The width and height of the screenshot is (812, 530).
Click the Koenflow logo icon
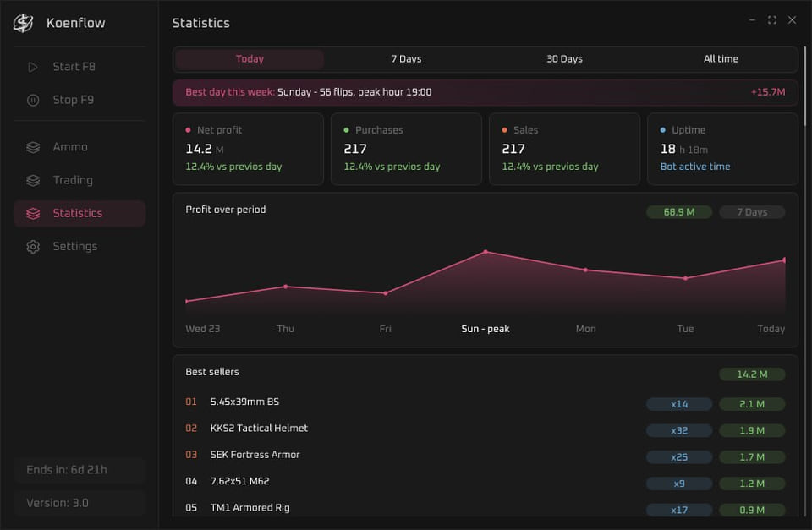[x=24, y=23]
